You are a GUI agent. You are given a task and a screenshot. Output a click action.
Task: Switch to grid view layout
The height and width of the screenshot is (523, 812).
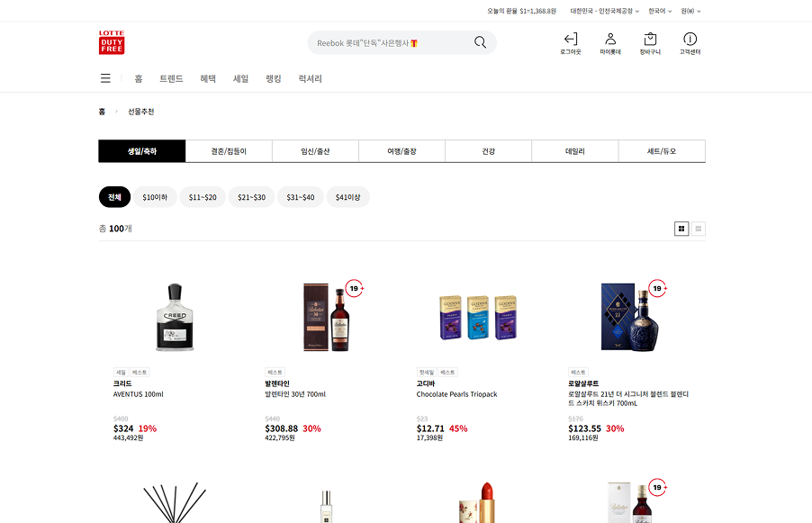[x=681, y=229]
